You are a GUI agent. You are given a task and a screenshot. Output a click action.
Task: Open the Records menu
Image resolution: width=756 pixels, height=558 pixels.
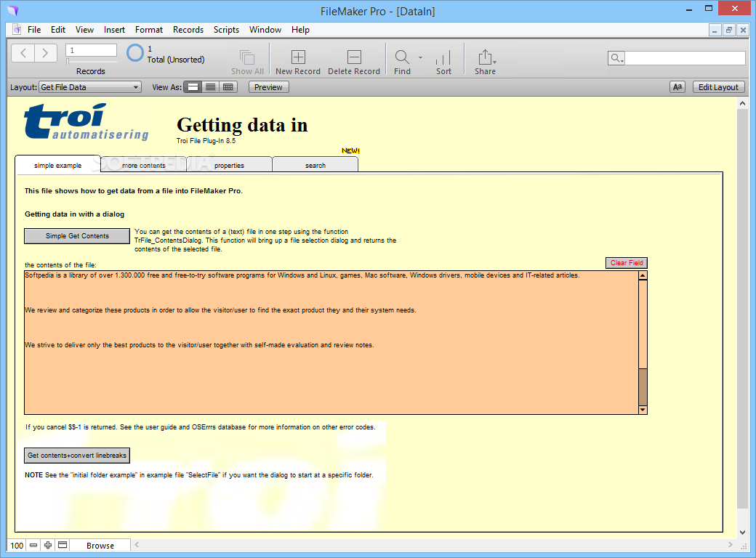(x=188, y=30)
